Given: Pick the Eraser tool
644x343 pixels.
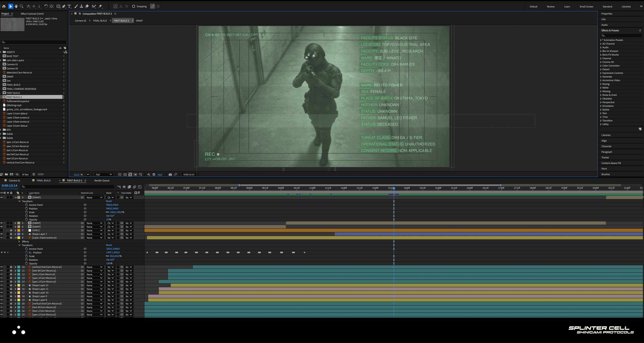Looking at the screenshot, I should point(87,6).
